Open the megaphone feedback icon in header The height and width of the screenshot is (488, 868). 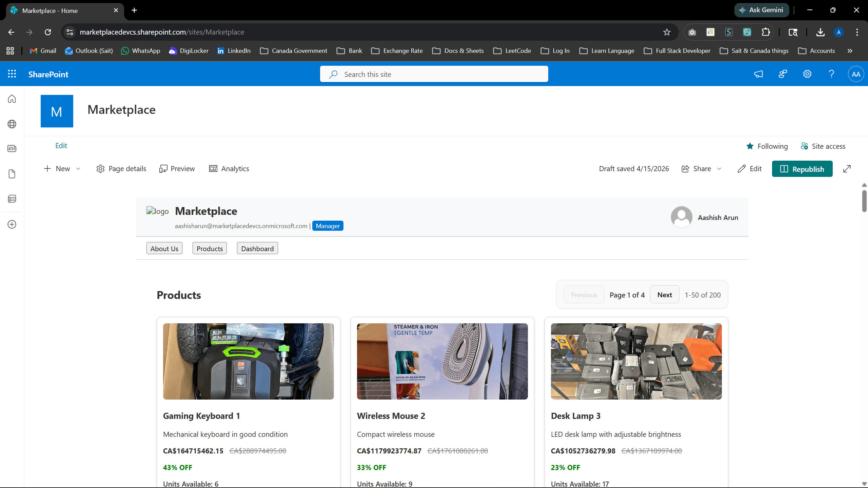758,74
